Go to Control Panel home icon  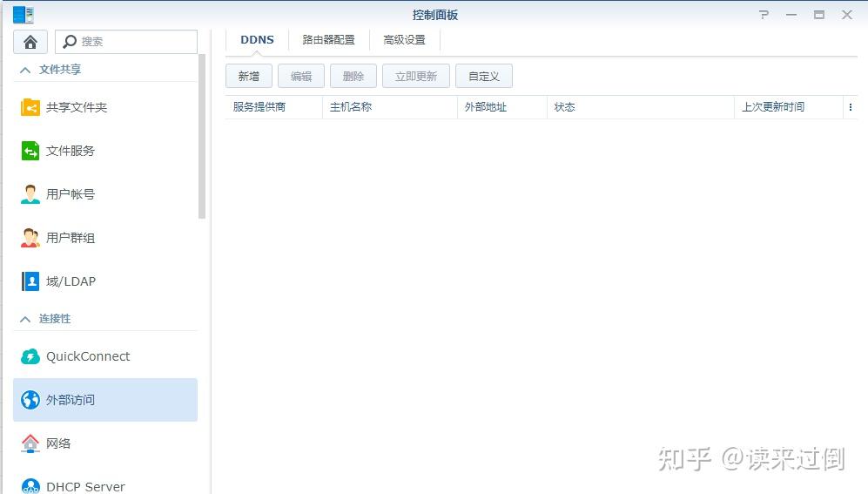(x=30, y=42)
